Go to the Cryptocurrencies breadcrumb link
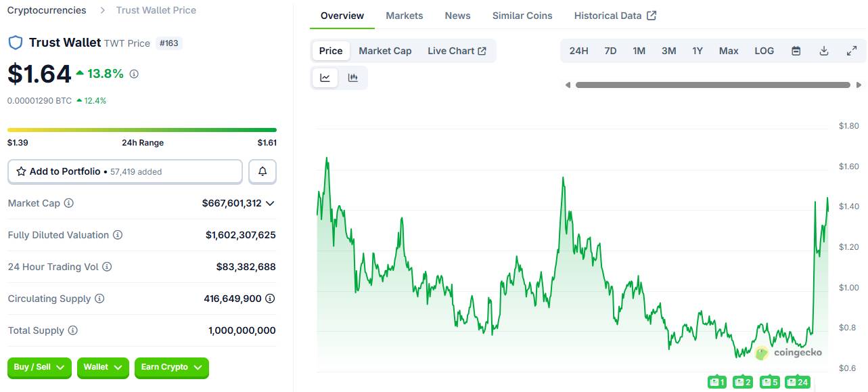868x392 pixels. point(47,10)
